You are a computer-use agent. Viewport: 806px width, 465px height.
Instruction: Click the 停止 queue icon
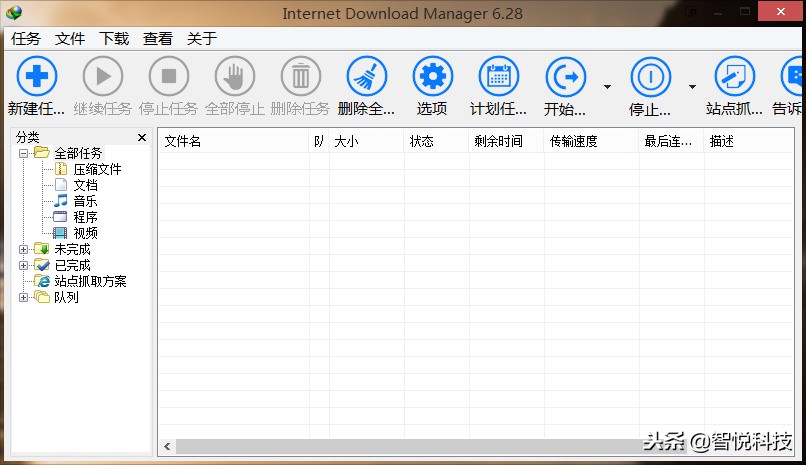point(651,77)
